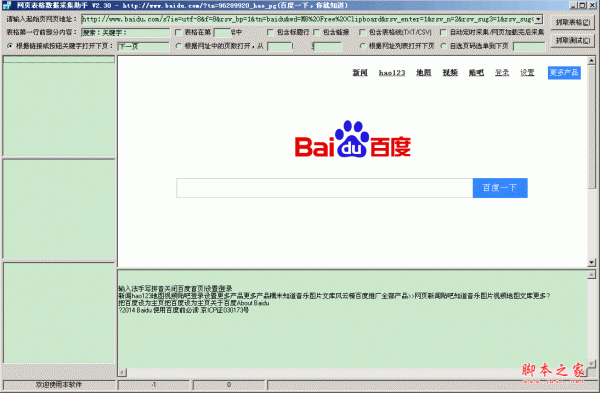
Task: Click the bottom-left green list panel
Action: pos(59,313)
